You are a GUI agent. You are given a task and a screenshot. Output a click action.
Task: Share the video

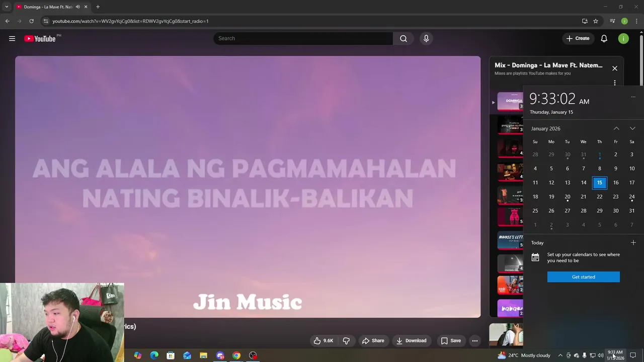pos(373,341)
